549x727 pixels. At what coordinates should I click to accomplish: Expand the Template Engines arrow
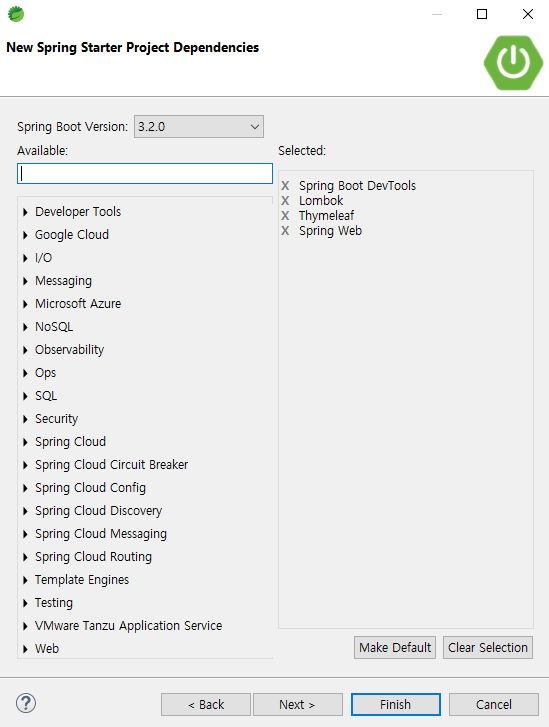pyautogui.click(x=25, y=580)
